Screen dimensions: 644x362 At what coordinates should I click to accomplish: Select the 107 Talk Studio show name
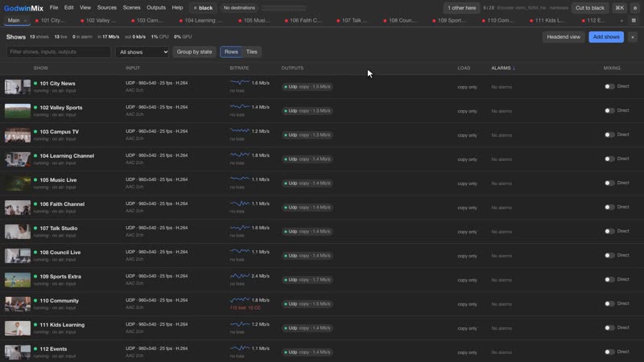(58, 228)
